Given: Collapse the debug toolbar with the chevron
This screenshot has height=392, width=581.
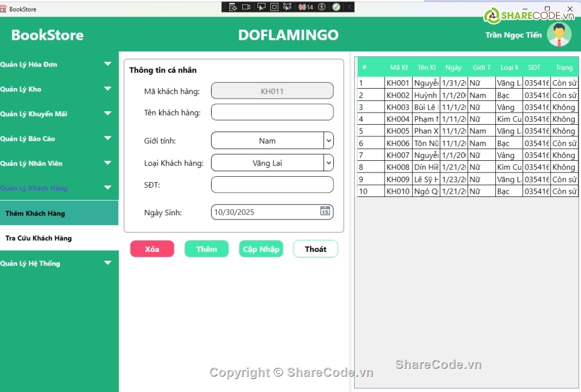Looking at the screenshot, I should click(350, 7).
